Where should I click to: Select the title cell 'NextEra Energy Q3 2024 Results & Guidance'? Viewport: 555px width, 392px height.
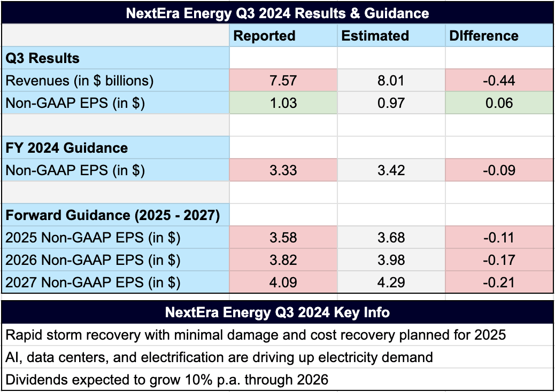pos(277,13)
